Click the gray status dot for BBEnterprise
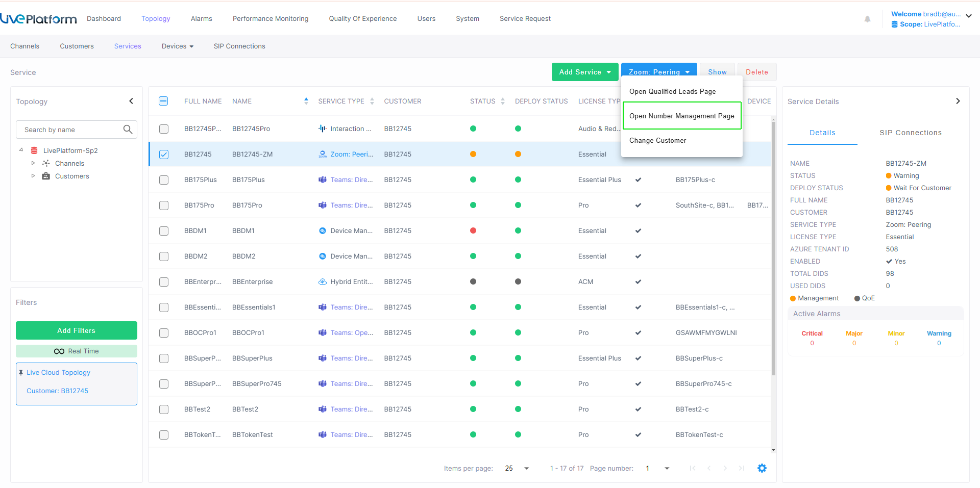Image resolution: width=980 pixels, height=488 pixels. click(x=473, y=281)
